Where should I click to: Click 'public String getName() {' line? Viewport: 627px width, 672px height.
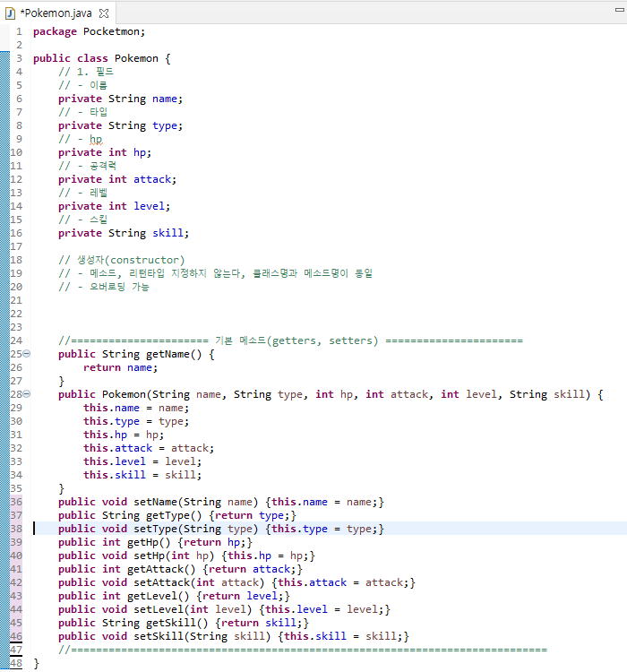point(136,354)
